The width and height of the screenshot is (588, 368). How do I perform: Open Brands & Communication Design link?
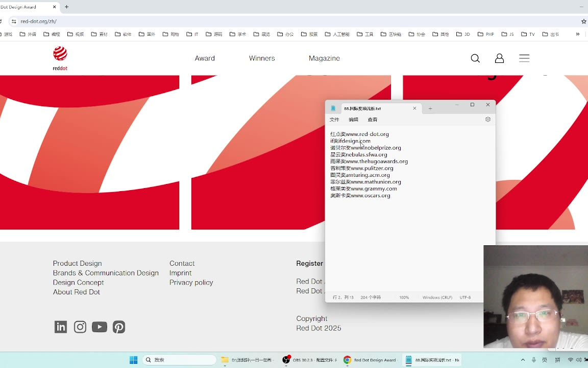click(x=106, y=273)
